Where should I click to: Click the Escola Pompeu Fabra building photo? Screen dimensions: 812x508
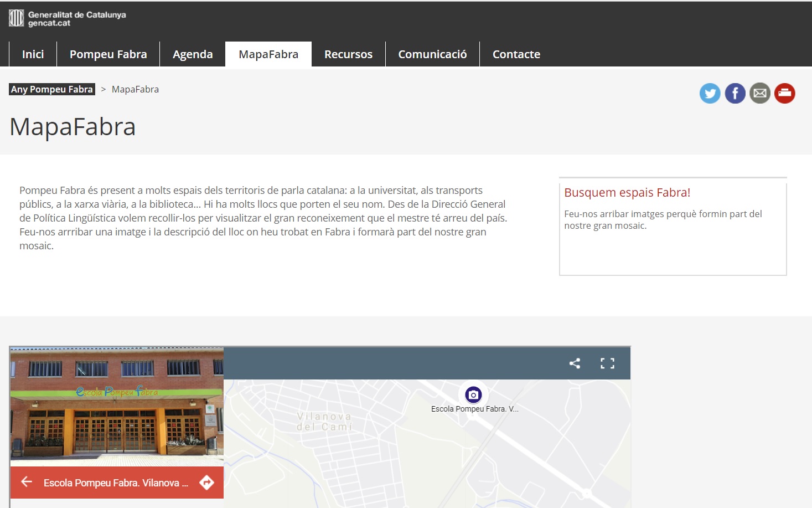[x=117, y=407]
